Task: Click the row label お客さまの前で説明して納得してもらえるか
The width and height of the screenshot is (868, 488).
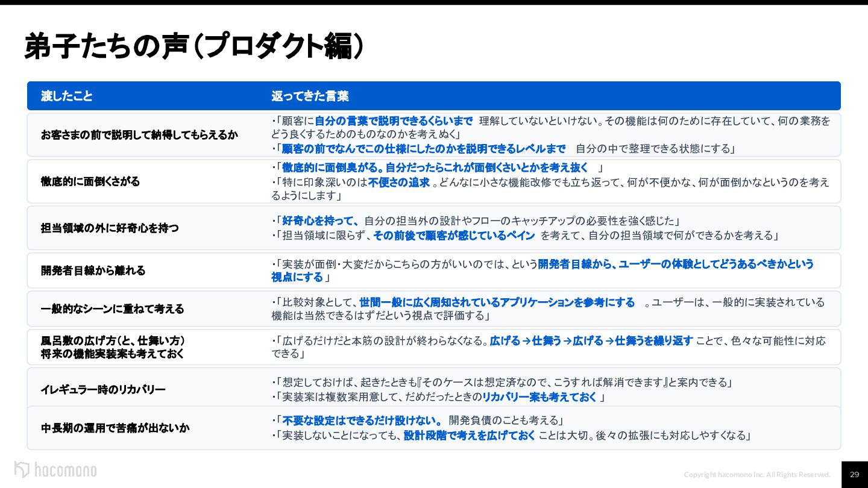Action: pos(139,135)
